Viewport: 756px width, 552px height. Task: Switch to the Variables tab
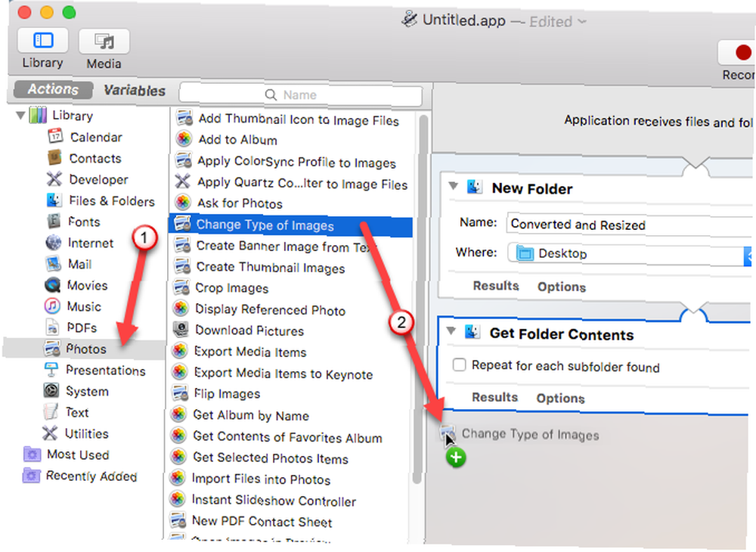pos(135,90)
